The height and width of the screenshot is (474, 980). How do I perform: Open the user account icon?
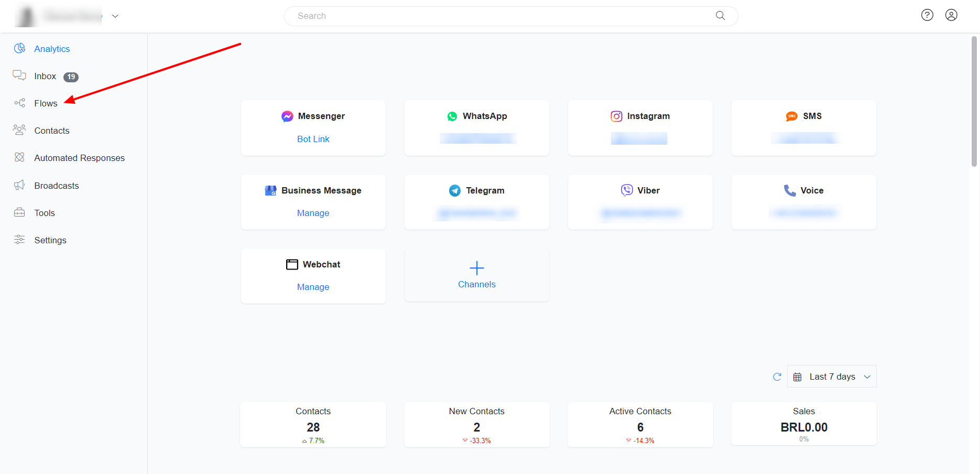951,15
